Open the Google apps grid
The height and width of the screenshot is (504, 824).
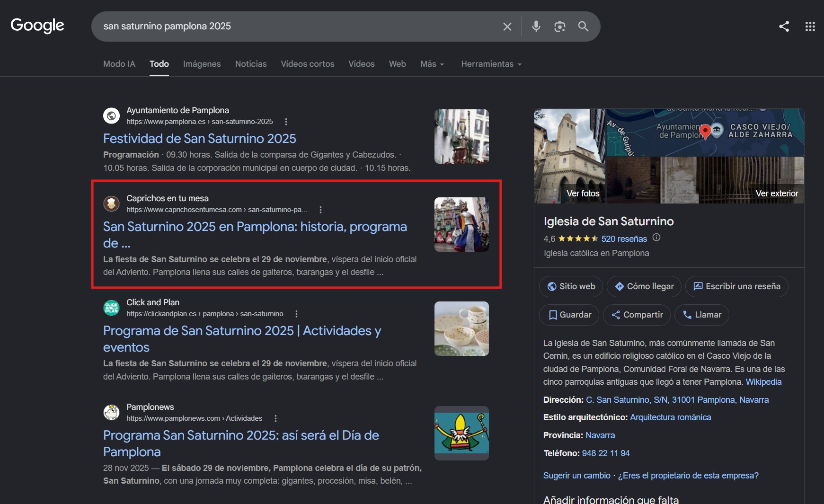pyautogui.click(x=810, y=27)
